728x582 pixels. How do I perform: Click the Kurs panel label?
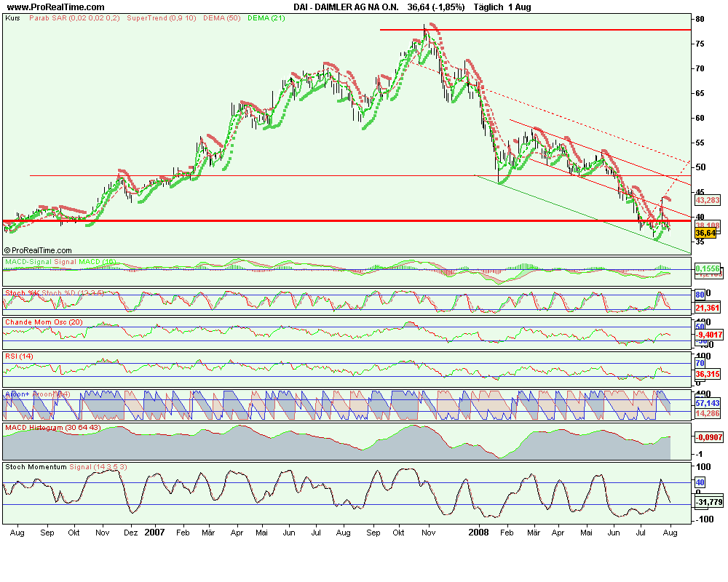tap(12, 18)
